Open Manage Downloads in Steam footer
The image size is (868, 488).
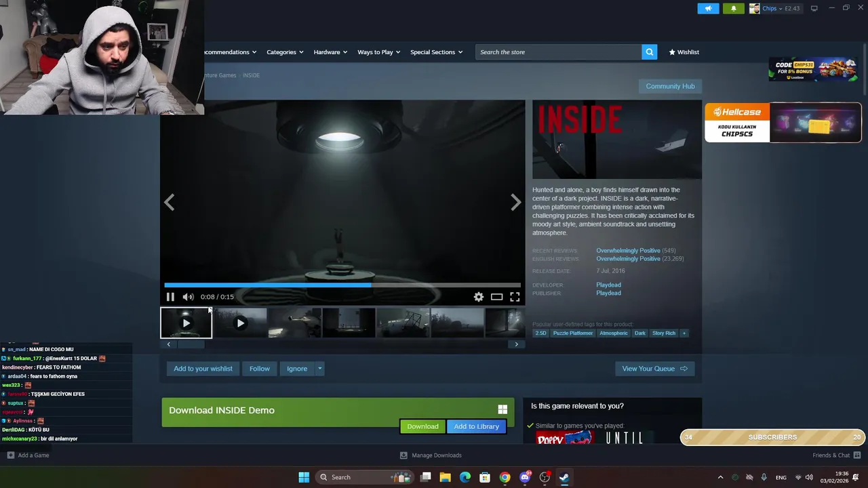point(431,455)
